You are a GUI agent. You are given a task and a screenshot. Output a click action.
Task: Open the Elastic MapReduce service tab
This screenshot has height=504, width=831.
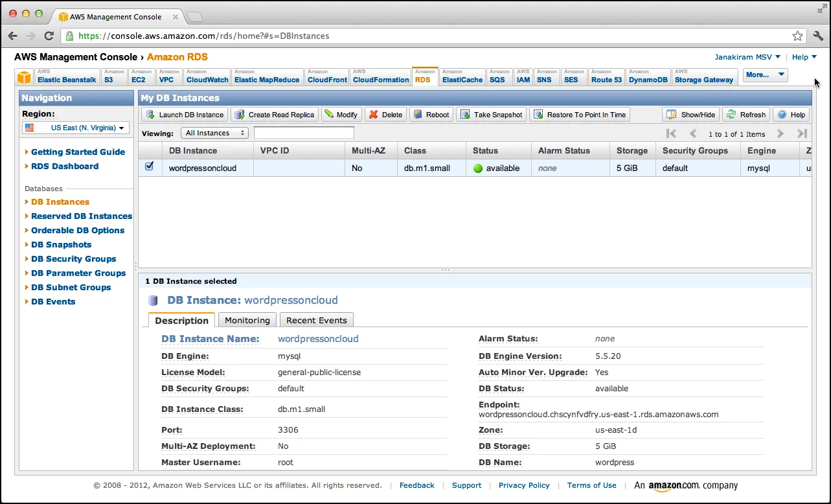pos(267,76)
